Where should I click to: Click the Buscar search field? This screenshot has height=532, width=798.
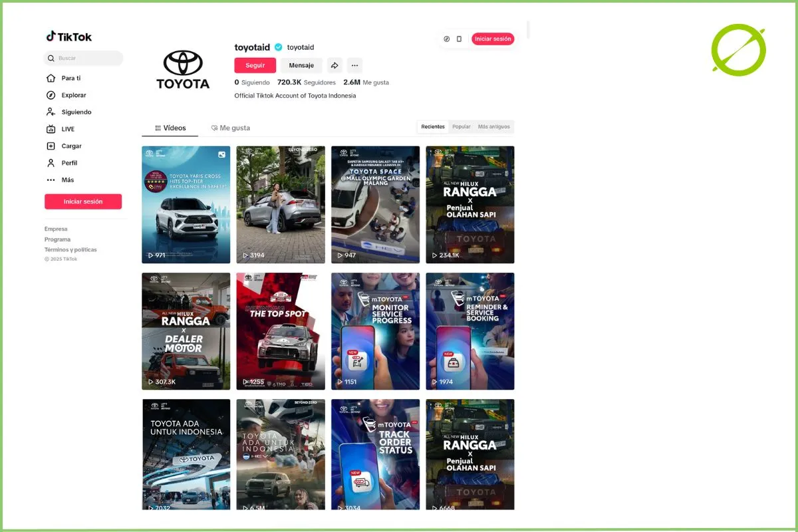click(86, 59)
